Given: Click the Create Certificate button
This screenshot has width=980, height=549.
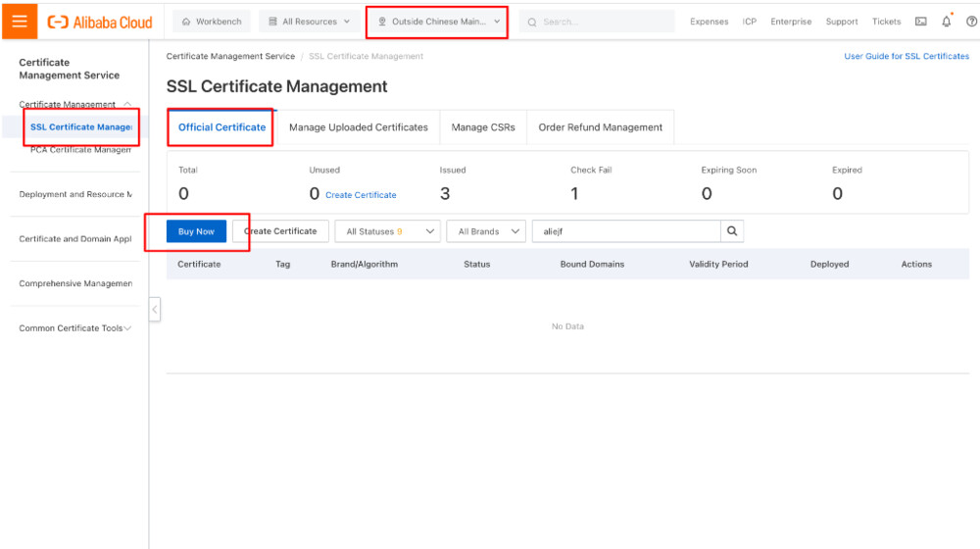Looking at the screenshot, I should coord(280,231).
